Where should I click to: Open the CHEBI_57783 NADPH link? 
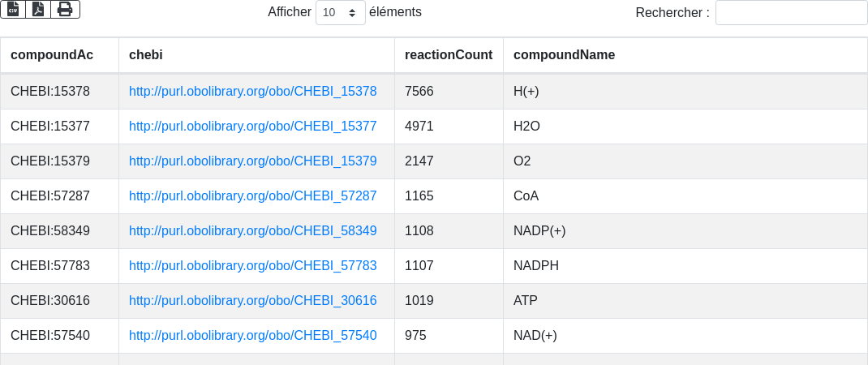coord(252,266)
